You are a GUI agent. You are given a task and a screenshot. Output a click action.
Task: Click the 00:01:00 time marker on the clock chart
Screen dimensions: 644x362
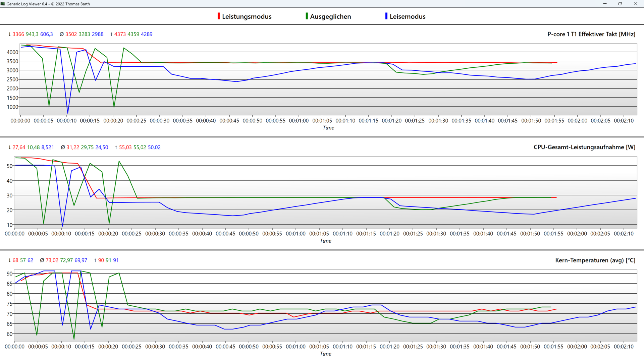[x=299, y=121]
